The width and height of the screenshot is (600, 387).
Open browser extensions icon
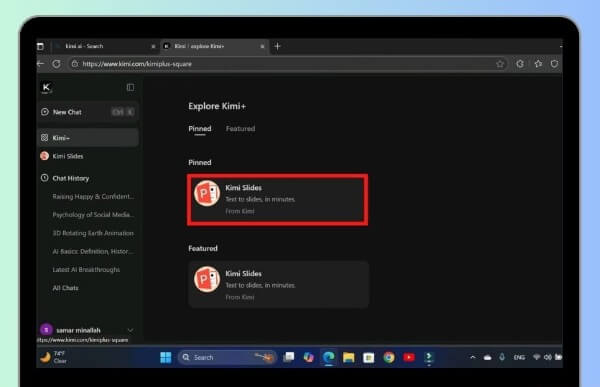coord(520,64)
